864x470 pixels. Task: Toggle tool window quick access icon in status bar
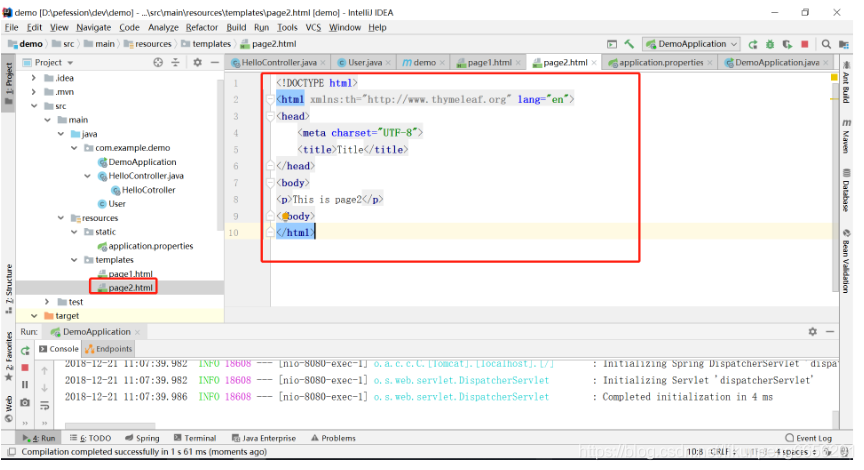(11, 452)
